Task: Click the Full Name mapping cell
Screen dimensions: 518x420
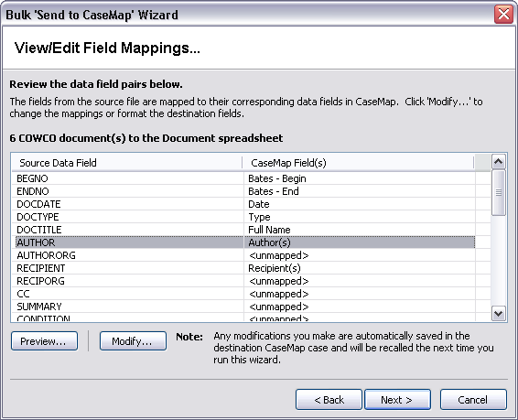Action: click(x=360, y=230)
